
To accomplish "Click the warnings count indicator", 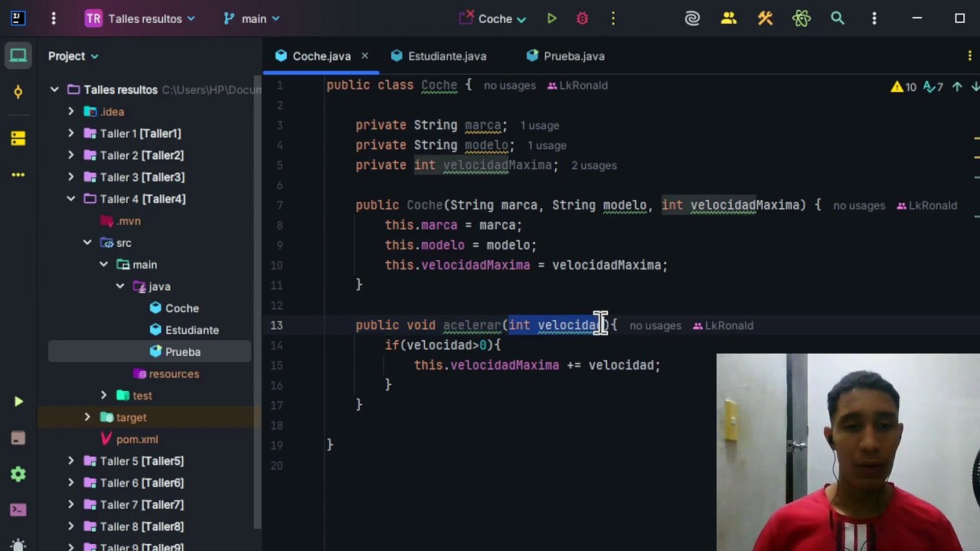I will point(903,86).
